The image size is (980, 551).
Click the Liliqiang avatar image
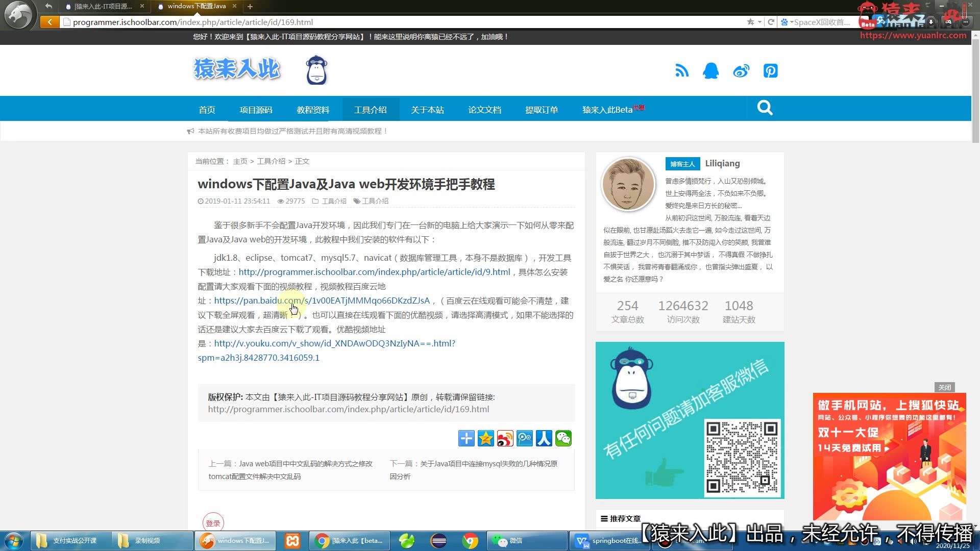coord(628,184)
